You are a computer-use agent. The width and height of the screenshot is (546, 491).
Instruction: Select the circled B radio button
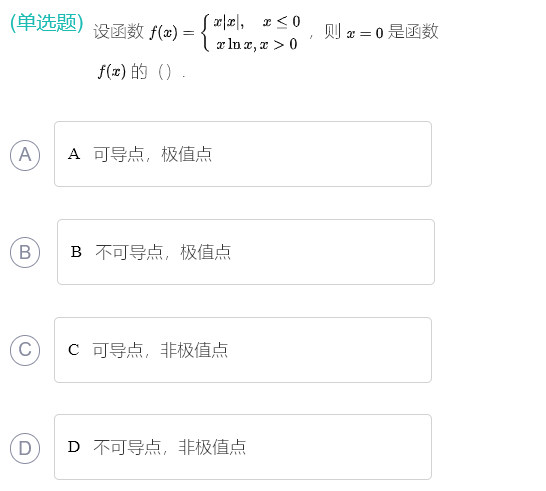[x=25, y=252]
